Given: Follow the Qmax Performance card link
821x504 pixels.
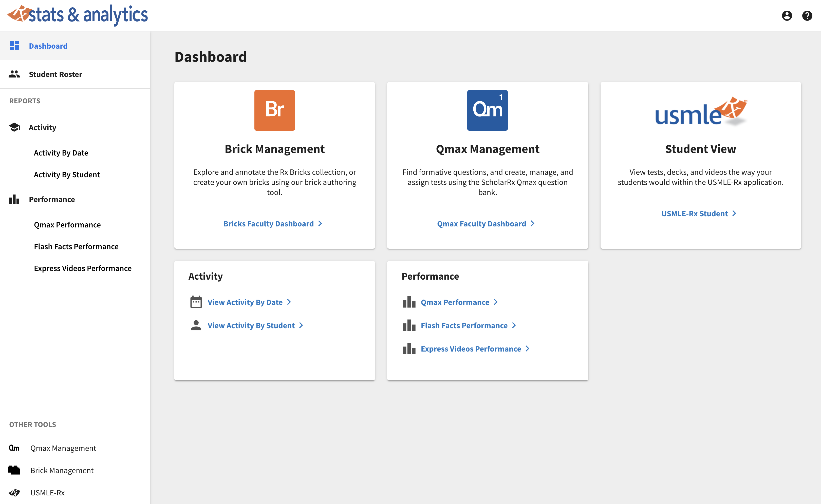Looking at the screenshot, I should point(459,302).
